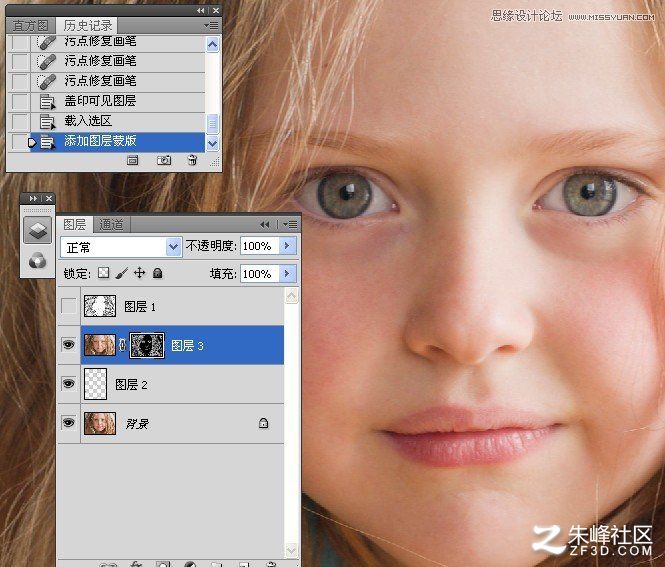Viewport: 665px width, 567px height.
Task: Select the 图层 1 layer name
Action: click(x=140, y=307)
